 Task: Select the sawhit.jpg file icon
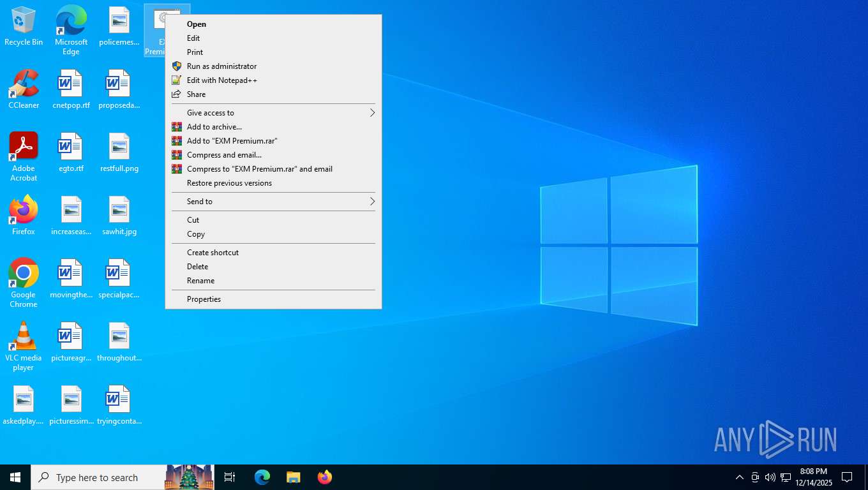119,216
